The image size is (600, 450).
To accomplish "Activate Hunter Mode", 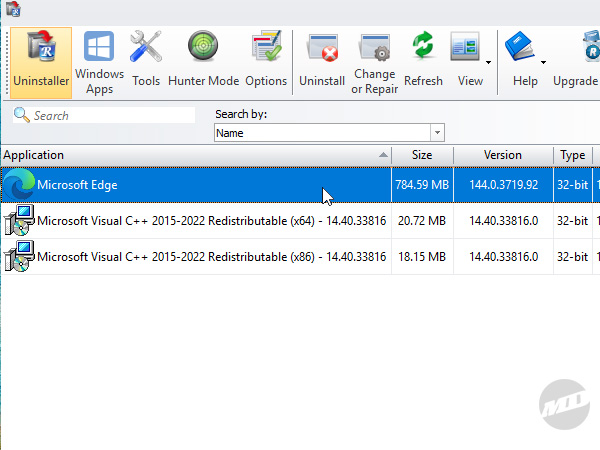I will click(203, 60).
